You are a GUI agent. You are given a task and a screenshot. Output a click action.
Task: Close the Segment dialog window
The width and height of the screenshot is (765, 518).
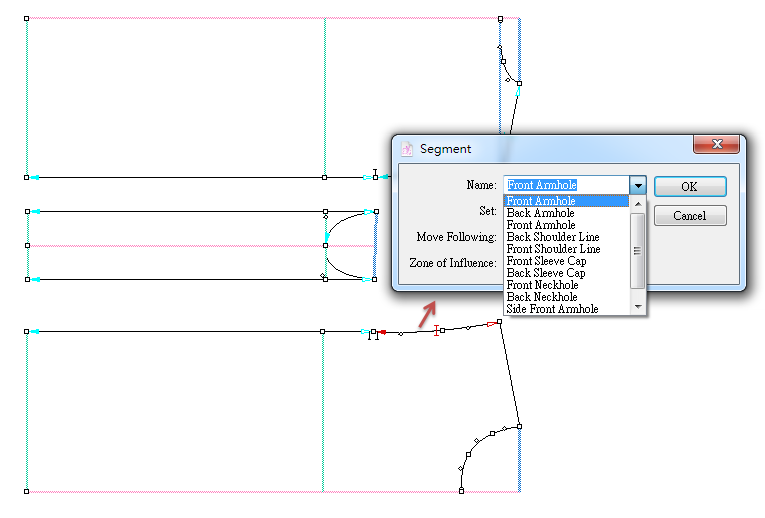click(716, 146)
